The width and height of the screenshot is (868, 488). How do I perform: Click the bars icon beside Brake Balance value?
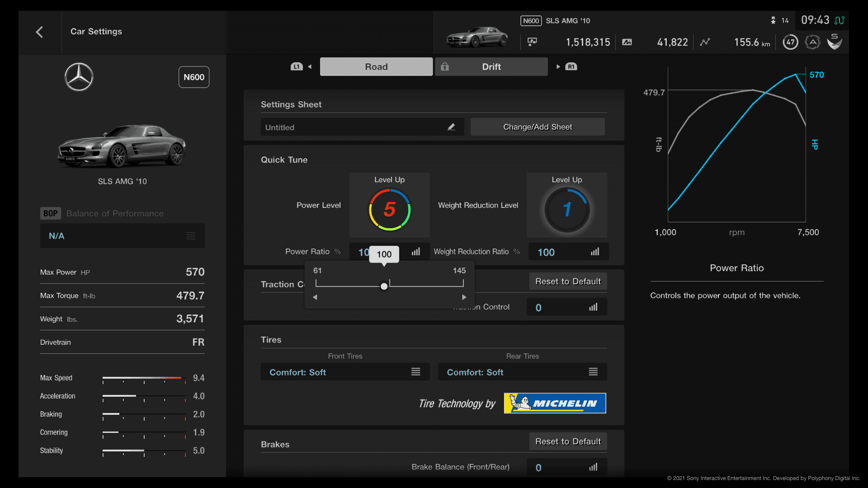point(593,467)
